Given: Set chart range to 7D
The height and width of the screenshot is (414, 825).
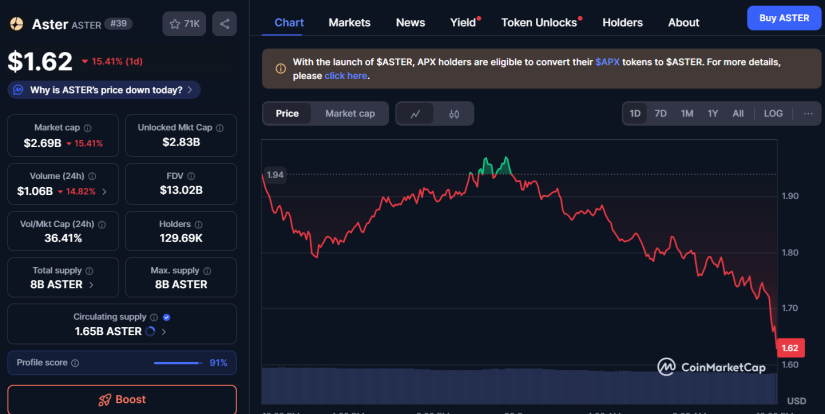Looking at the screenshot, I should tap(660, 114).
